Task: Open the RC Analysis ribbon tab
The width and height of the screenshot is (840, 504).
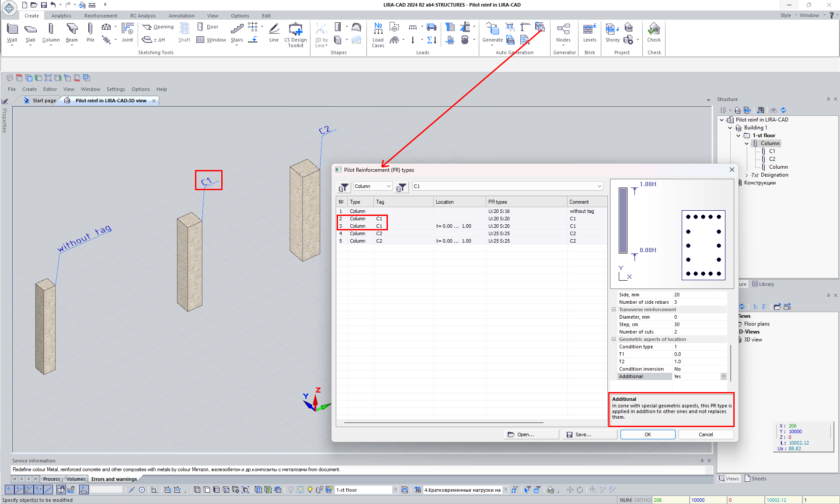Action: pyautogui.click(x=143, y=16)
